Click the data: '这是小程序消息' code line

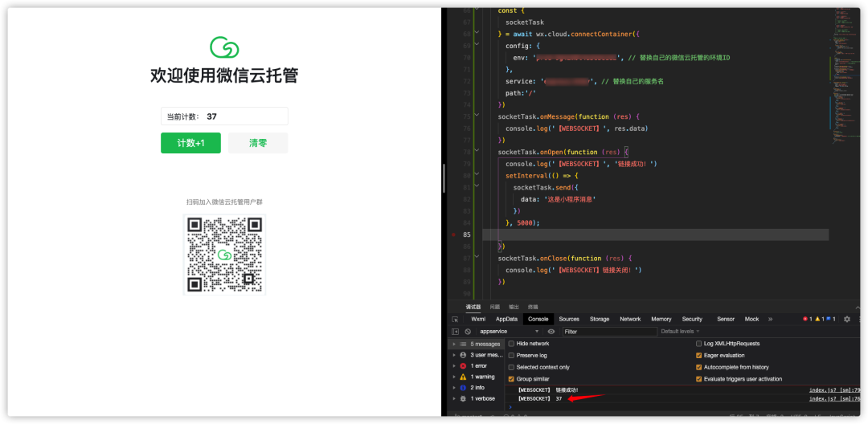click(559, 199)
